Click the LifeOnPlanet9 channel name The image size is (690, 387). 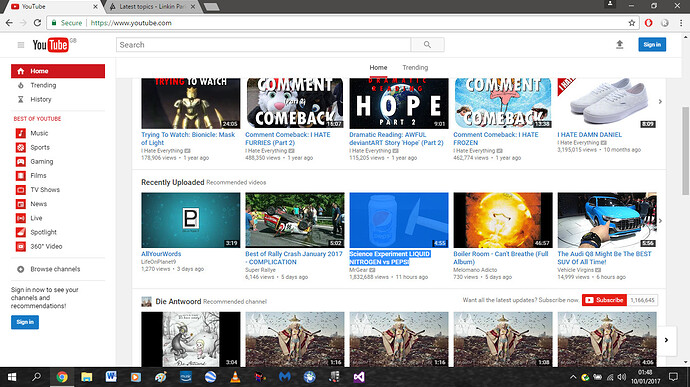coord(158,262)
